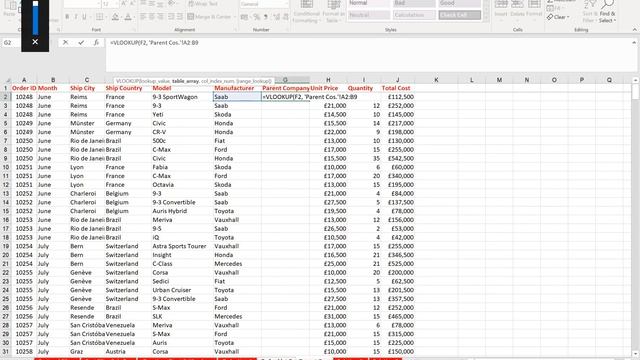Toggle Underline formatting in the Font group
The image size is (640, 360).
click(84, 17)
